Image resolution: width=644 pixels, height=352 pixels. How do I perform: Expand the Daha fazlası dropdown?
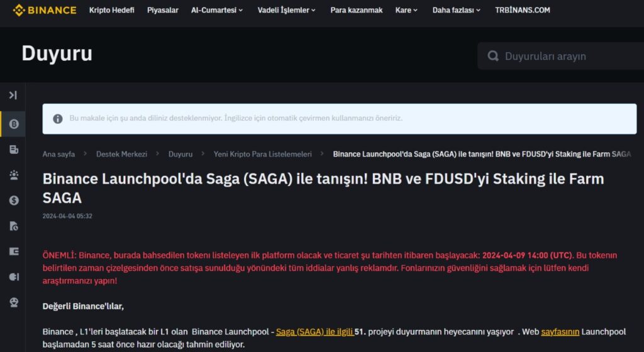tap(457, 10)
